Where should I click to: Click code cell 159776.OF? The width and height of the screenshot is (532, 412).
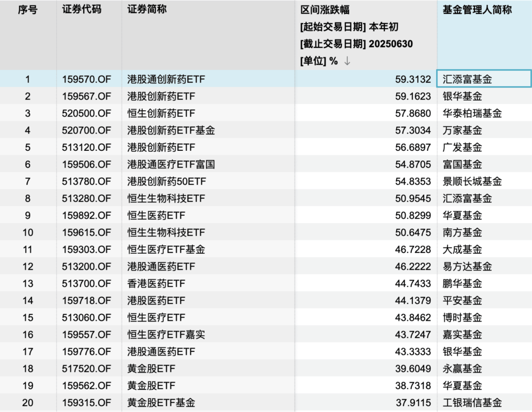point(87,351)
